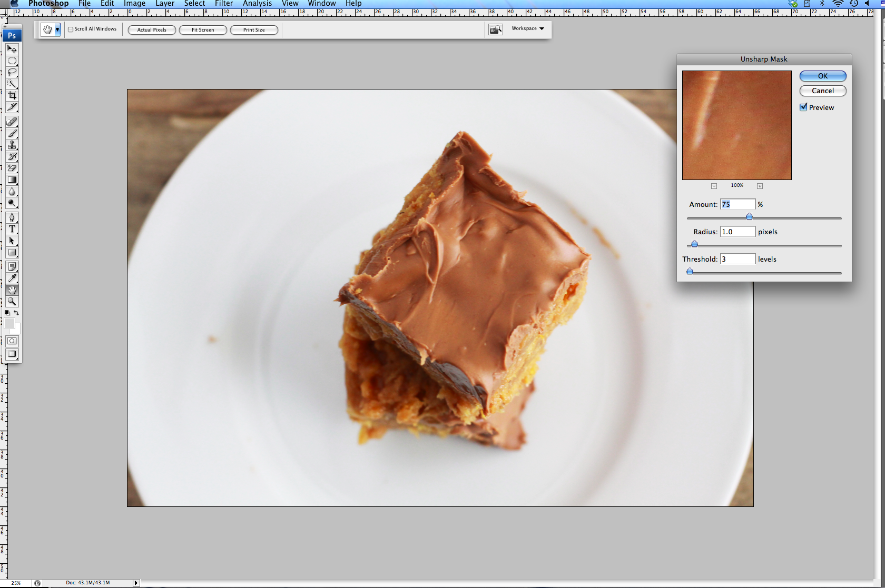885x588 pixels.
Task: Toggle the Scroll All Windows checkbox
Action: point(71,29)
